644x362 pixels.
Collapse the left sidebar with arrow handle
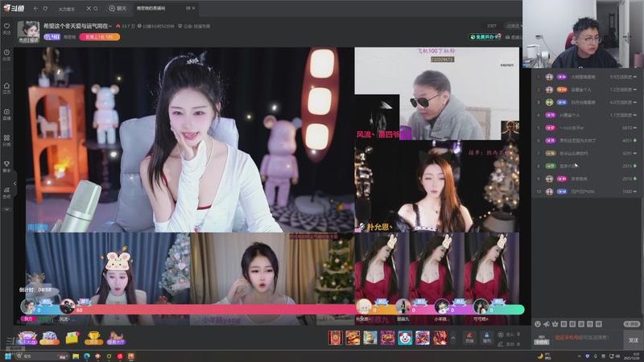(14, 183)
